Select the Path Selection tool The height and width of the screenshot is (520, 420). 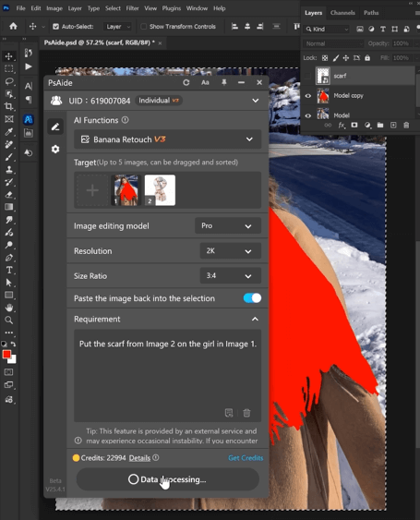tap(9, 283)
